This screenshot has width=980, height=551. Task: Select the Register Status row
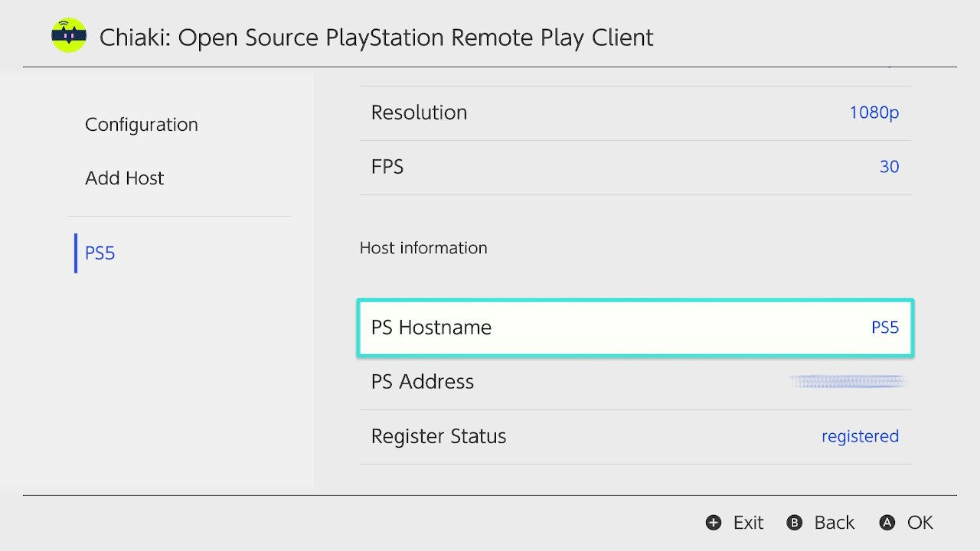click(x=635, y=437)
